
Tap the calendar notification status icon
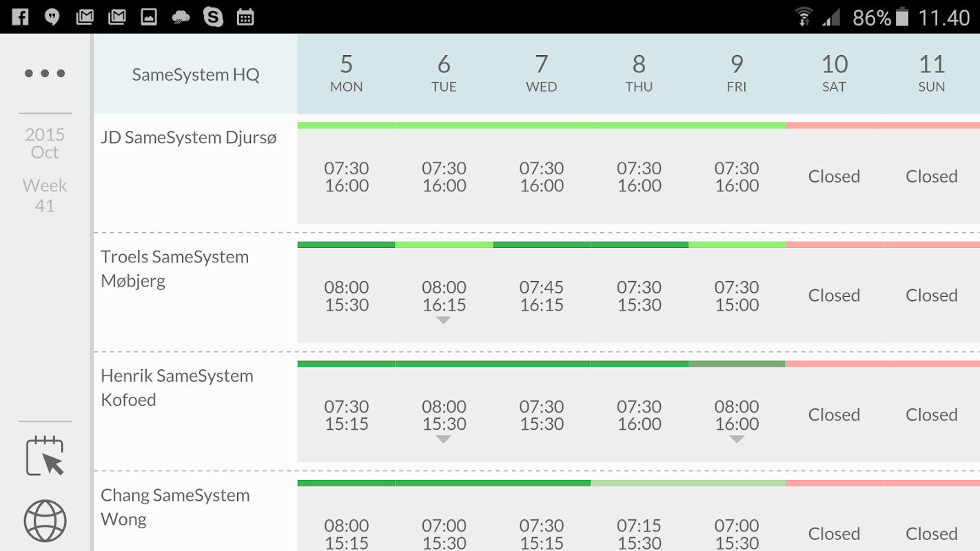[x=245, y=17]
